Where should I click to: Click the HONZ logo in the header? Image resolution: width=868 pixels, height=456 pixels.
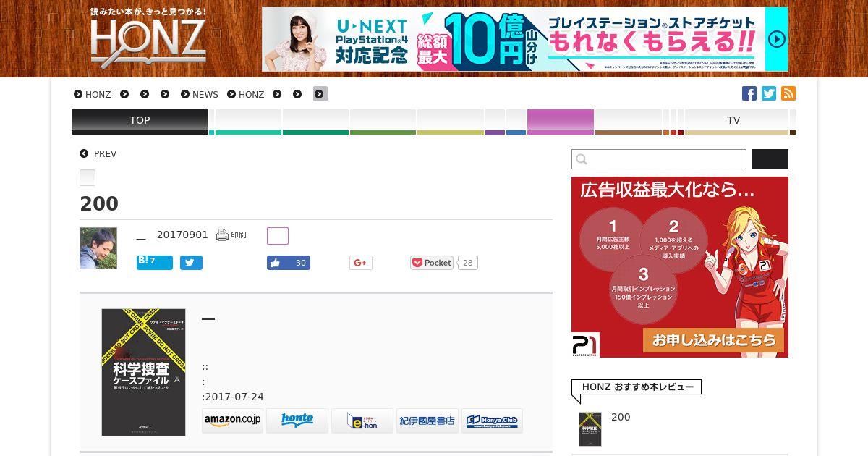[x=148, y=39]
